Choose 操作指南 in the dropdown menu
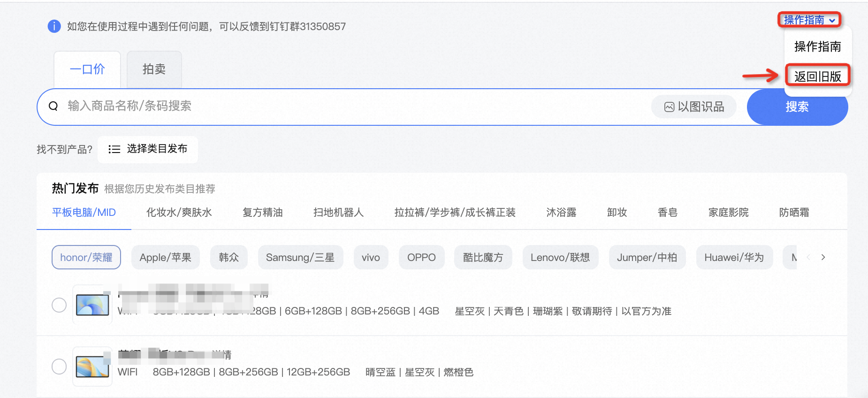The width and height of the screenshot is (868, 398). 818,46
